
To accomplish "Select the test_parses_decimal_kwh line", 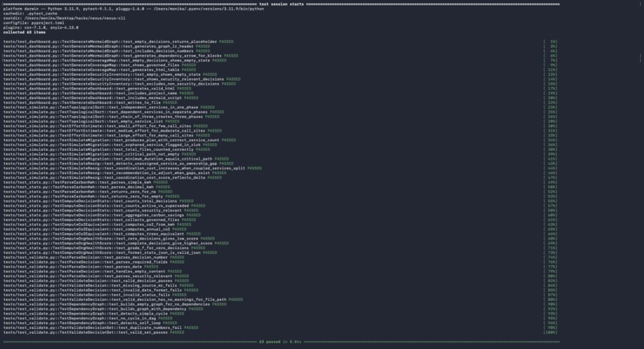I will (86, 187).
